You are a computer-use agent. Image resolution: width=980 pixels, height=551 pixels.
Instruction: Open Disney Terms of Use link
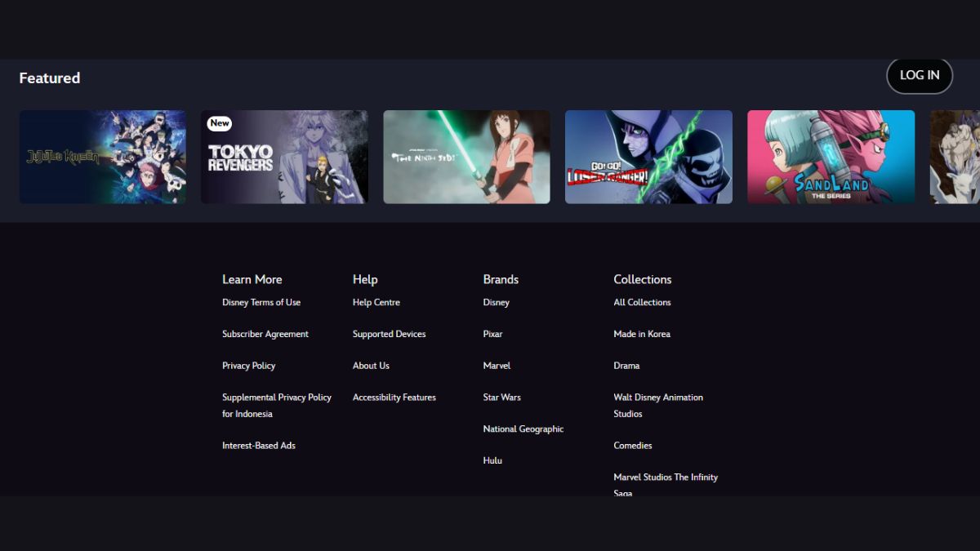tap(261, 303)
